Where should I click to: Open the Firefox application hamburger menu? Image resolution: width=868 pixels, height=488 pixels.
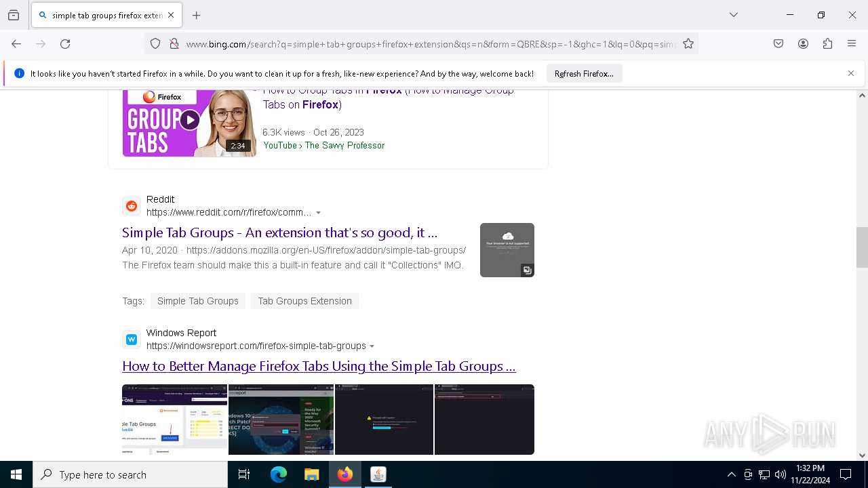[852, 44]
